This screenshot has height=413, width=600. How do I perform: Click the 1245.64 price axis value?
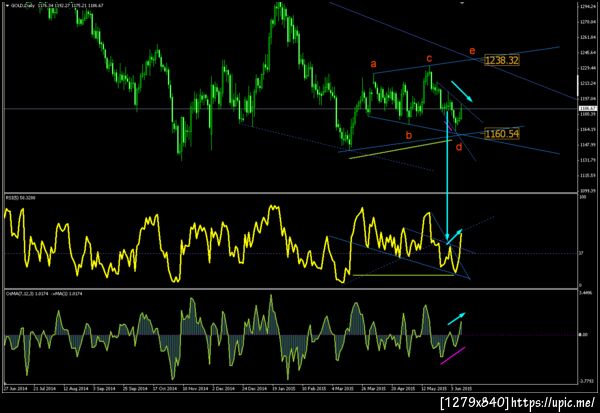point(587,52)
